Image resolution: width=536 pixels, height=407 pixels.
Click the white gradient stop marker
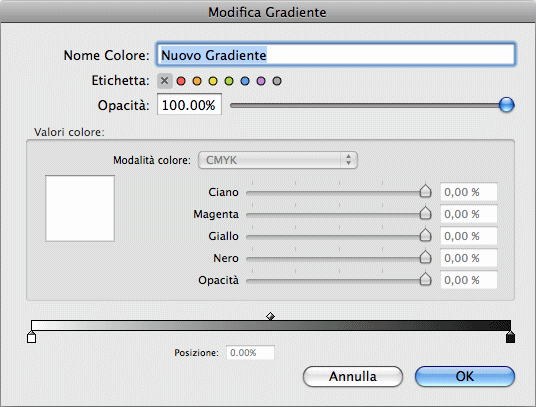[x=31, y=337]
